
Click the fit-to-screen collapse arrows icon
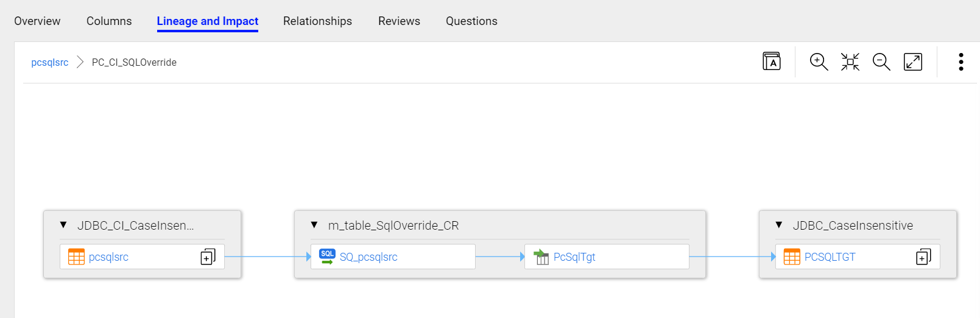tap(850, 62)
